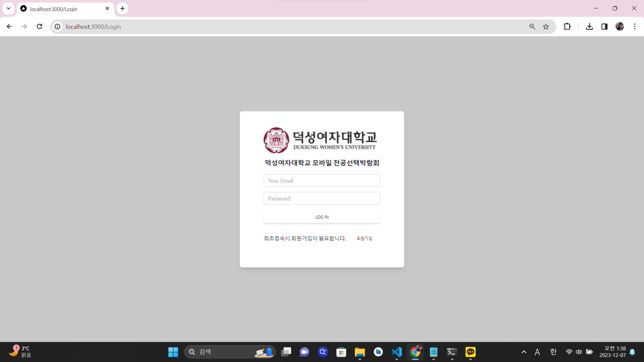Focus the Password field
This screenshot has height=362, width=644.
tap(322, 198)
